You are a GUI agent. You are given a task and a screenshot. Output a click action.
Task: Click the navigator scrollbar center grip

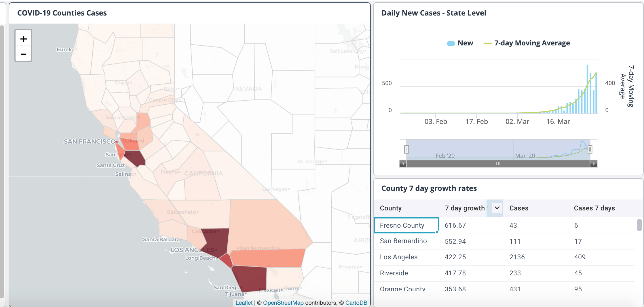pyautogui.click(x=498, y=164)
